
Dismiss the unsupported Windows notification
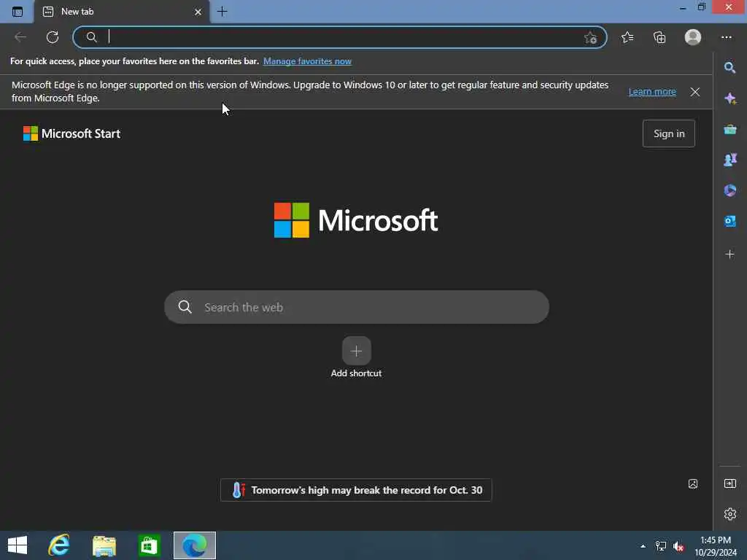pos(695,92)
